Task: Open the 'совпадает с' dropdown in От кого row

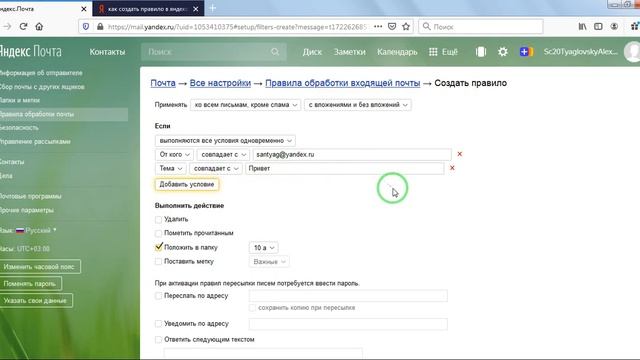Action: point(223,155)
